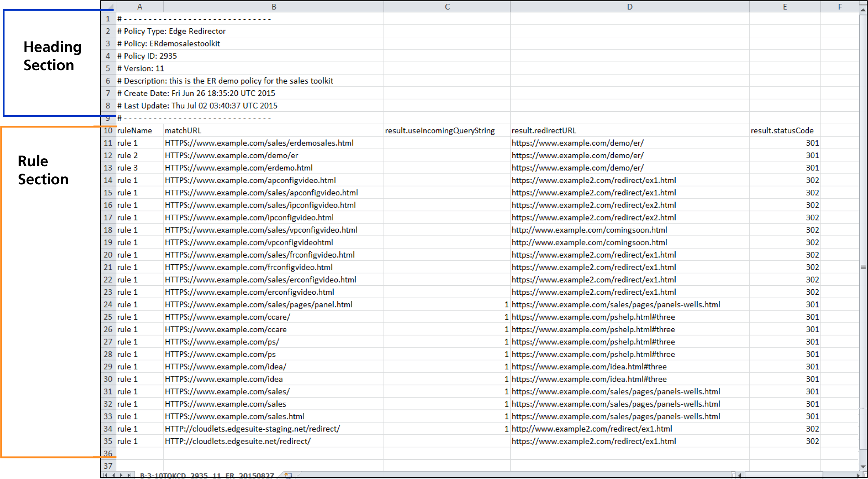Click the horizontal scrollbar thumb
Viewport: 868px width, 479px height.
(783, 475)
